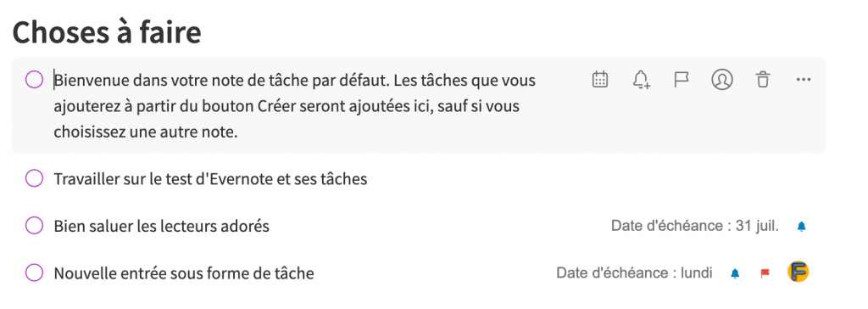Screen dimensions: 868x309
Task: Place cursor in 'Nouvelle entrée sous forme de tâche' text
Action: coord(184,273)
